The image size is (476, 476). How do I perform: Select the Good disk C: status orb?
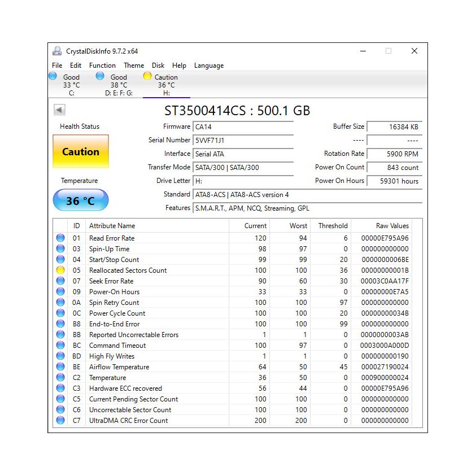point(53,76)
